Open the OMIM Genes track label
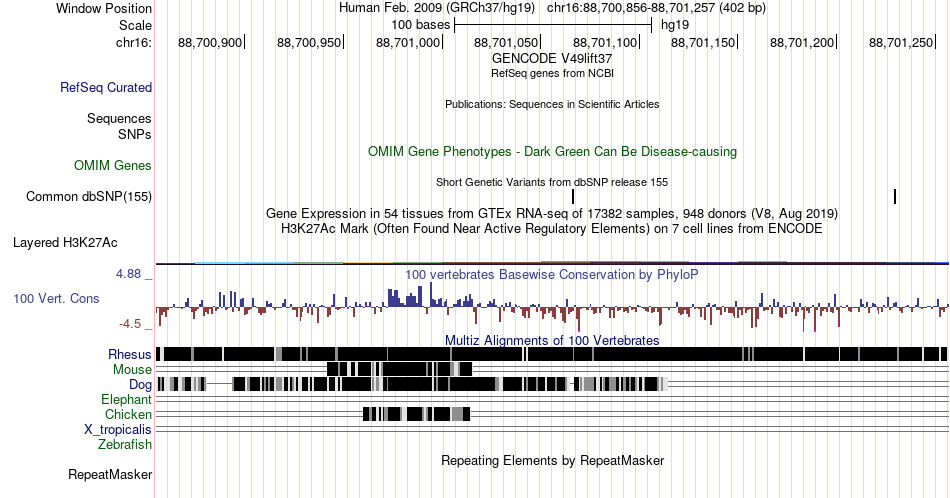Image resolution: width=950 pixels, height=498 pixels. pos(113,165)
